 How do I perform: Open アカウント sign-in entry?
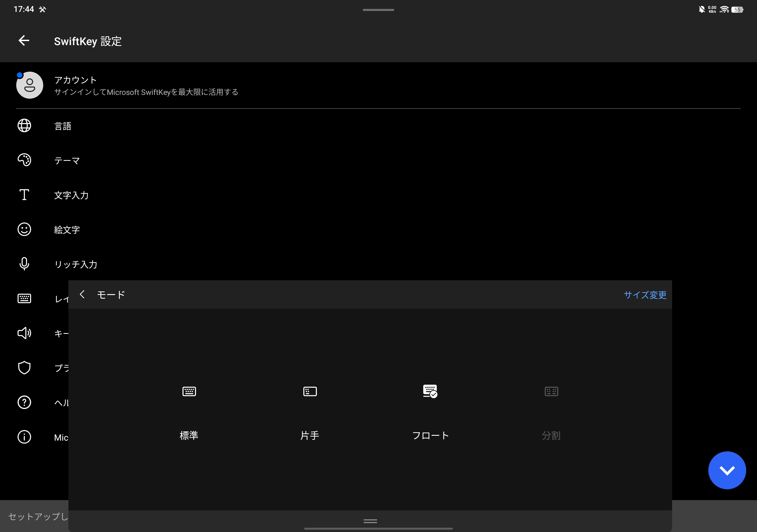coord(378,85)
